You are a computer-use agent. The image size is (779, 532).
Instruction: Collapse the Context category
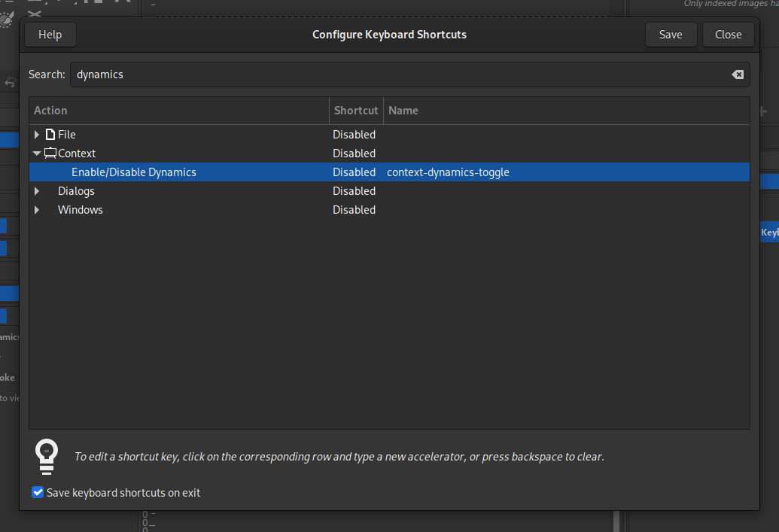click(36, 153)
